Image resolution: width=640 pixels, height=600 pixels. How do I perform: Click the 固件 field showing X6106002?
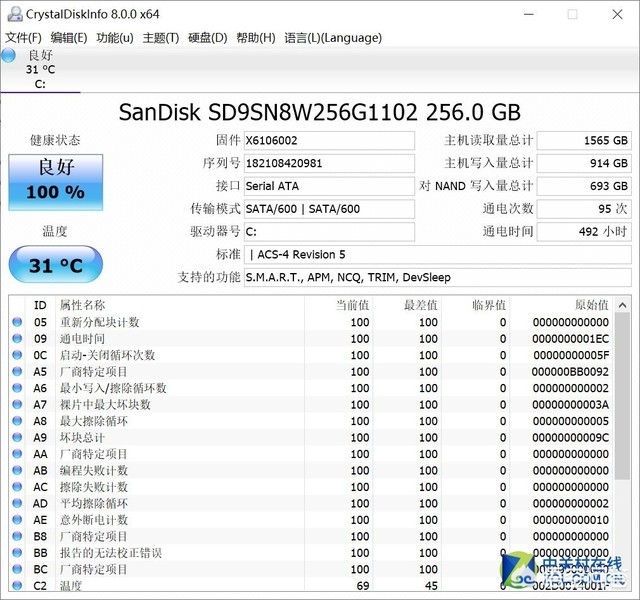[329, 141]
